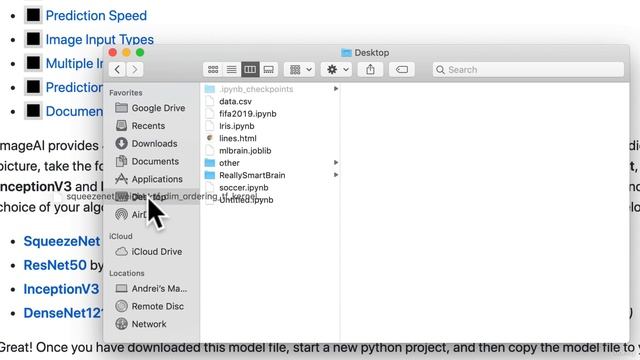The image size is (640, 360).
Task: Switch Finder to icon view
Action: point(213,69)
